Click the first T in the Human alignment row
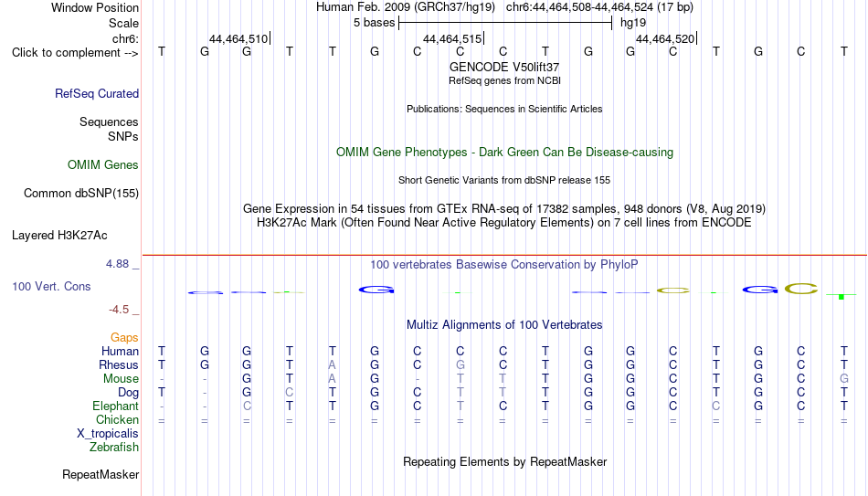868x496 pixels. pyautogui.click(x=162, y=352)
